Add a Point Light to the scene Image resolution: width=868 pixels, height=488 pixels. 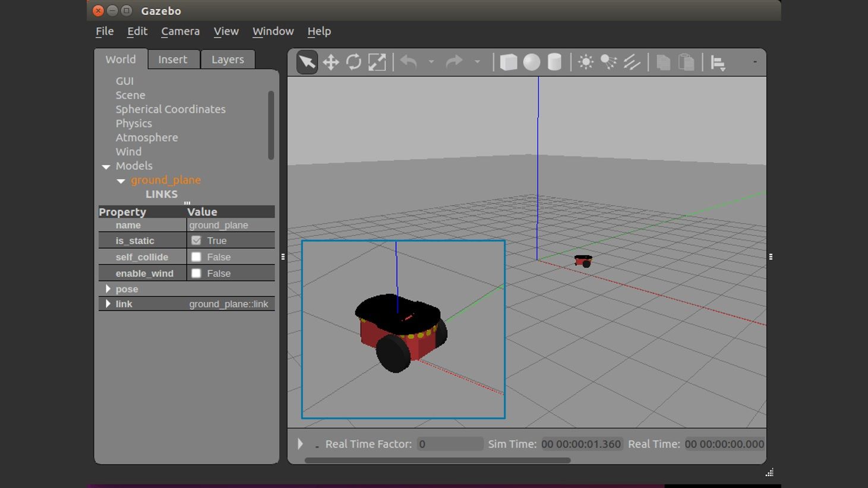click(585, 62)
